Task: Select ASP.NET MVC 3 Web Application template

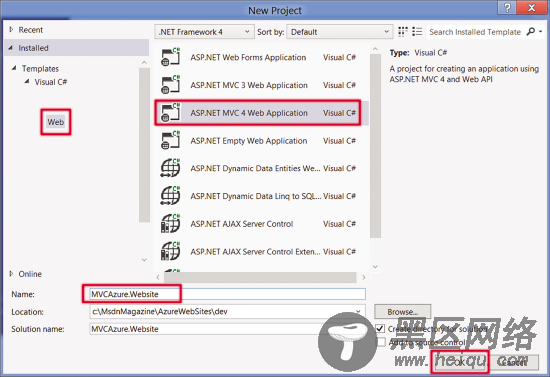Action: point(261,85)
